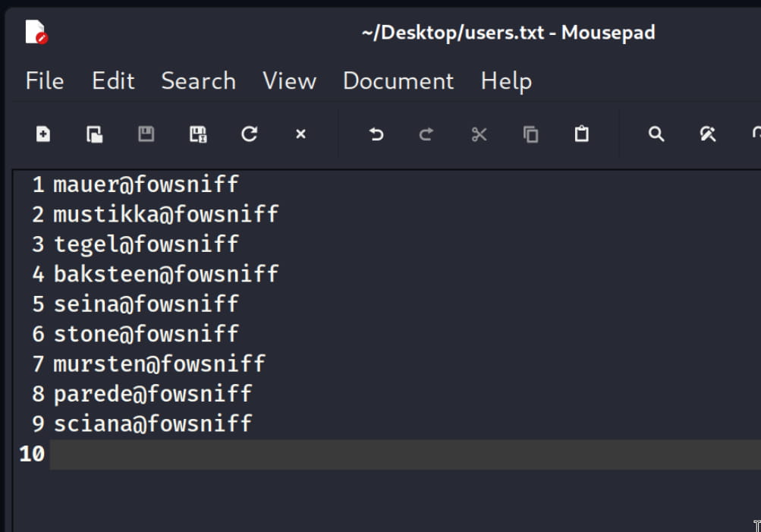Click the scissors Cut icon
Viewport: 761px width, 532px height.
[479, 134]
